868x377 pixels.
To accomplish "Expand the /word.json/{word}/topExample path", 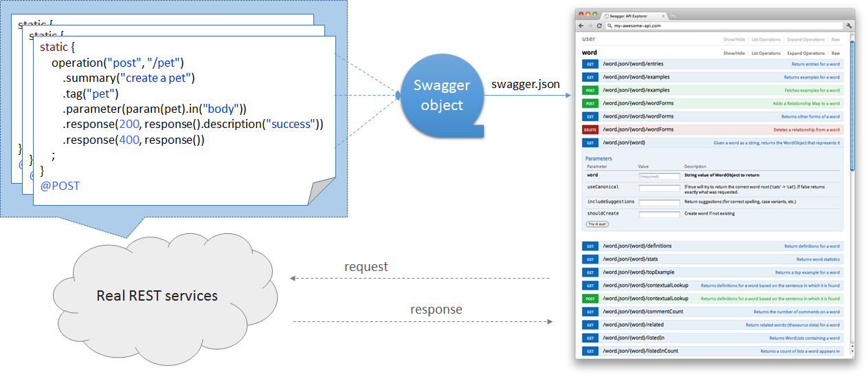I will [638, 272].
